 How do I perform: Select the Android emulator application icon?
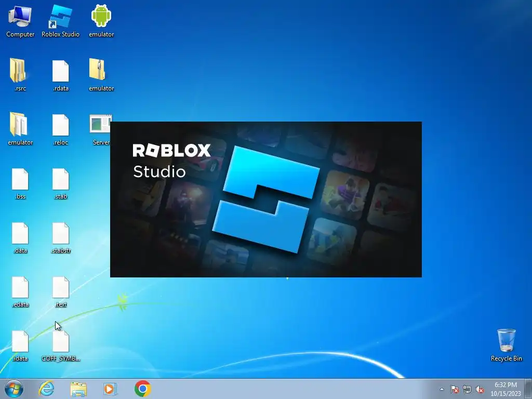[x=101, y=21]
